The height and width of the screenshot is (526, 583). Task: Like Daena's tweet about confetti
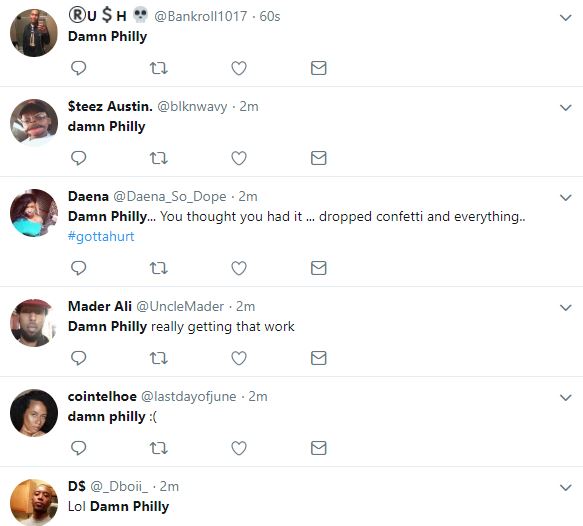(x=239, y=268)
